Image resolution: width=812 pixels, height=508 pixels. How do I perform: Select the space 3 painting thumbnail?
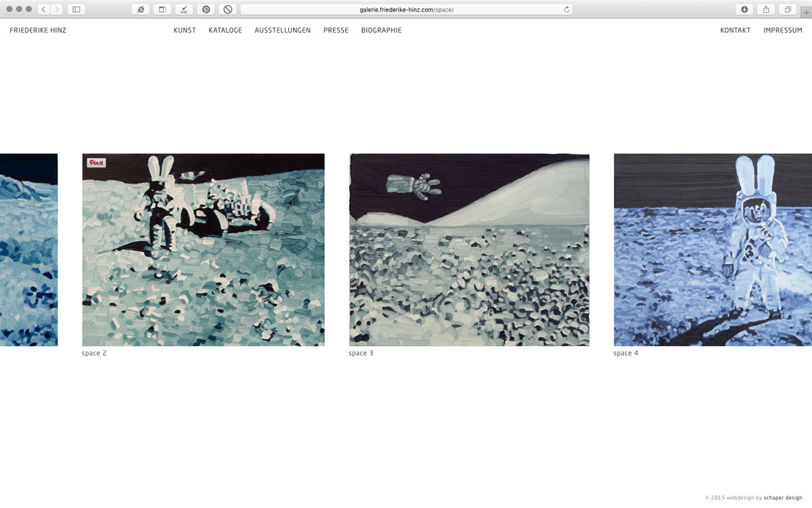tap(469, 250)
